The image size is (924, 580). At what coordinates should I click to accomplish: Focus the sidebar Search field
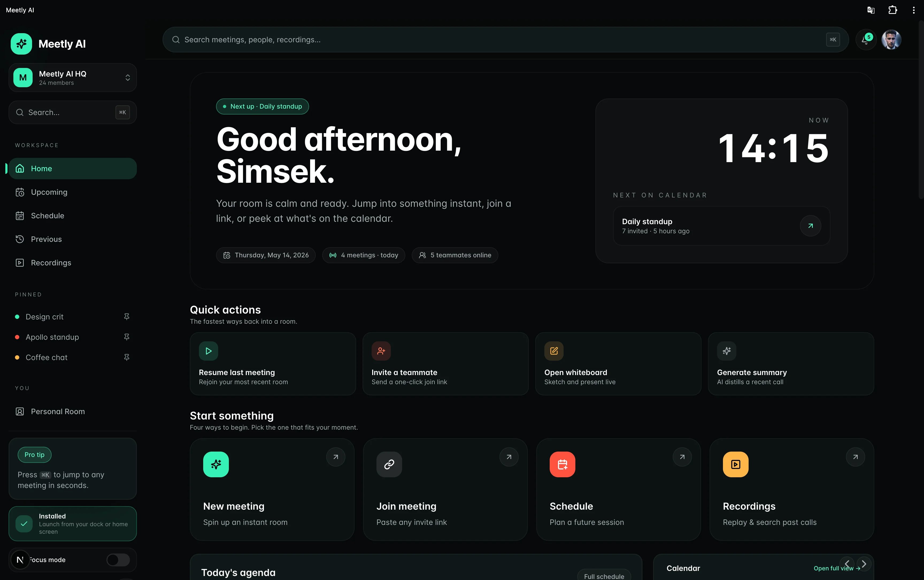pos(73,112)
